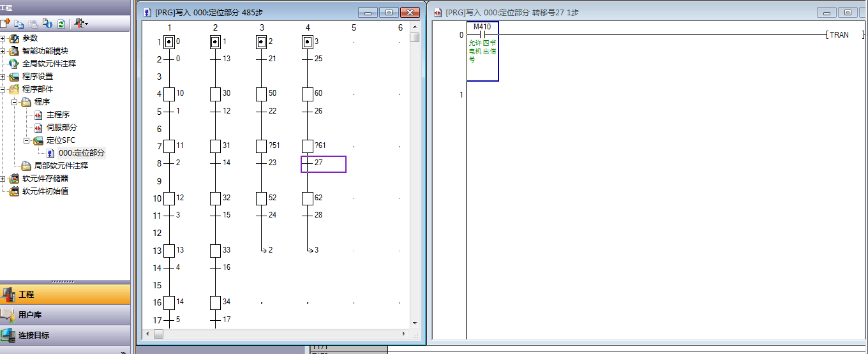Viewport: 868px width, 354px height.
Task: Collapse the 程序部件 tree node
Action: point(3,89)
